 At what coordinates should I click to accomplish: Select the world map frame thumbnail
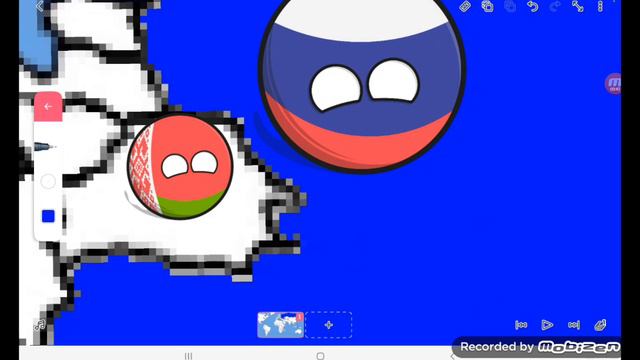tap(280, 325)
